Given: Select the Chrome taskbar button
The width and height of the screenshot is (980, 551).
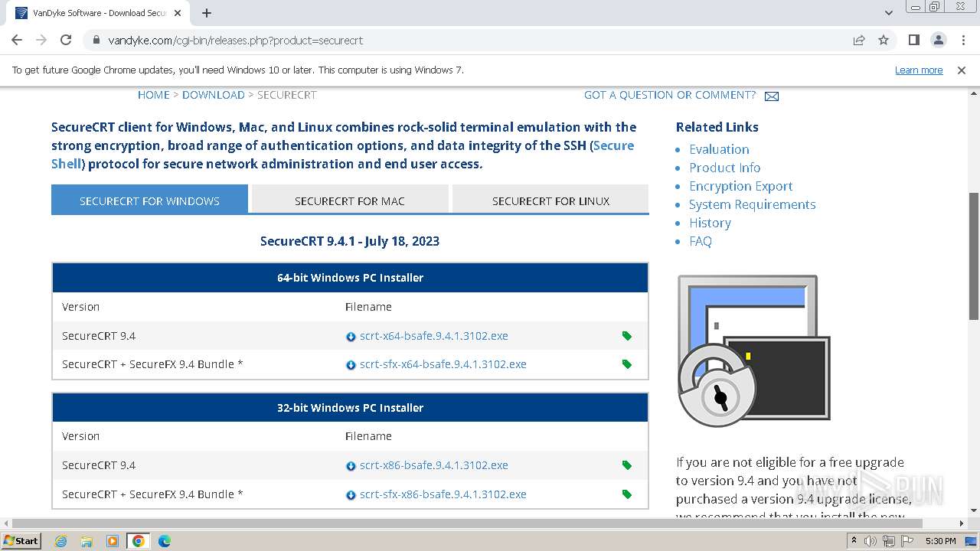Looking at the screenshot, I should click(x=139, y=541).
